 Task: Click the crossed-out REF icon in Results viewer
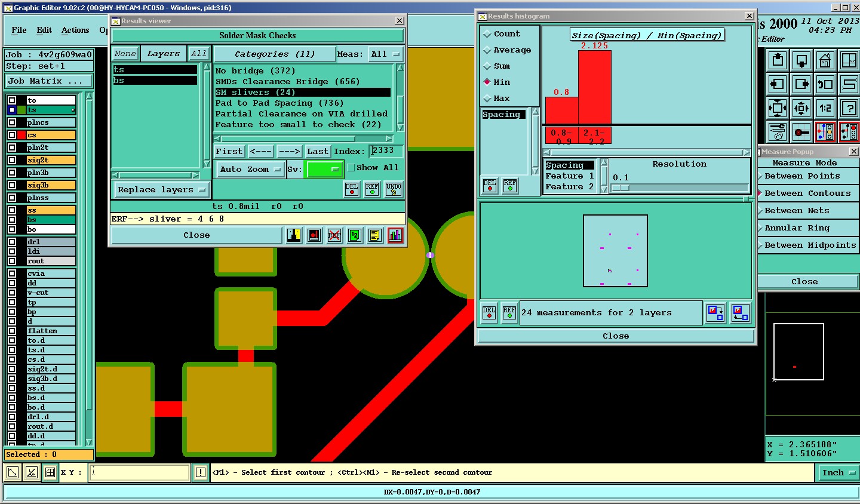pos(334,235)
